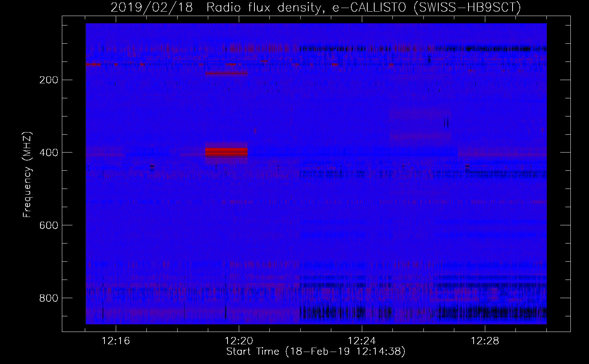Click the 800 frequency tick label
This screenshot has height=364, width=589.
(x=48, y=298)
